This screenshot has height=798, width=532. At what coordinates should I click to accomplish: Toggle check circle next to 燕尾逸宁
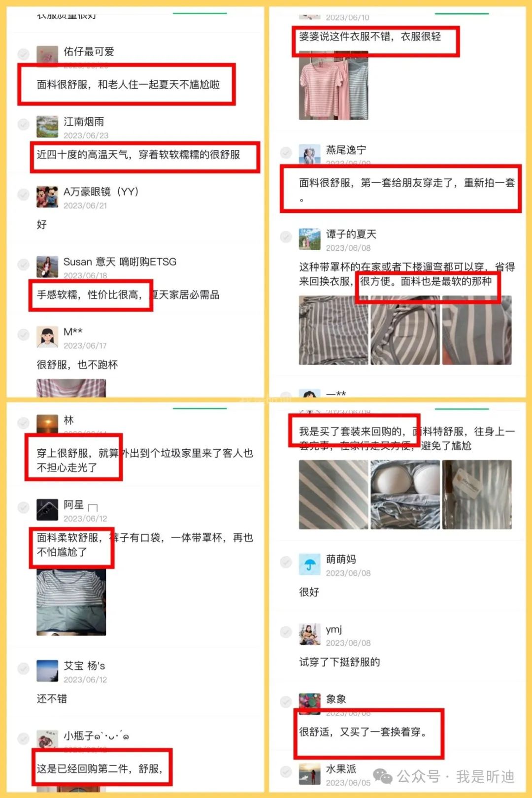coord(286,153)
